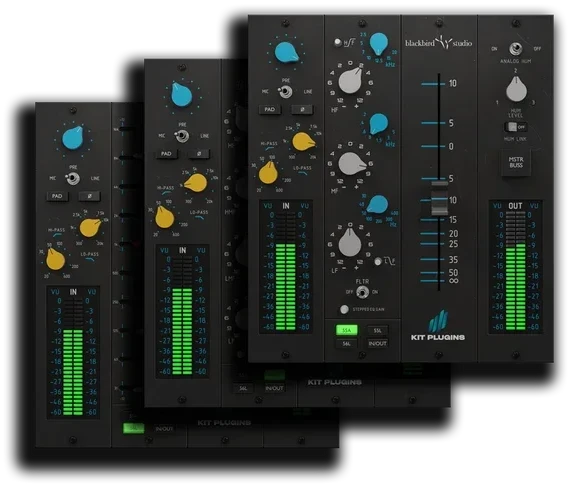Select the 56L model button on front plugin
Image resolution: width=571 pixels, height=487 pixels.
pyautogui.click(x=346, y=343)
